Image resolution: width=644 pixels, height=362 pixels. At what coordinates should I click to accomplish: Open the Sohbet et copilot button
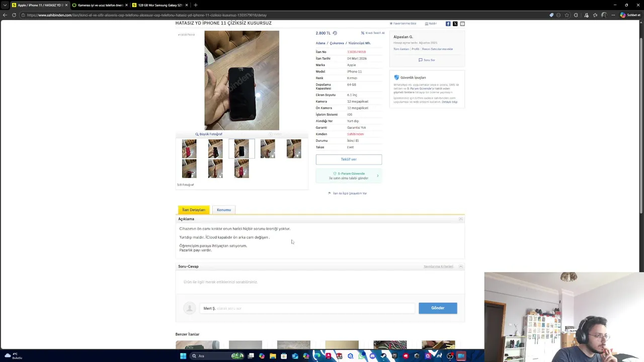tap(630, 15)
